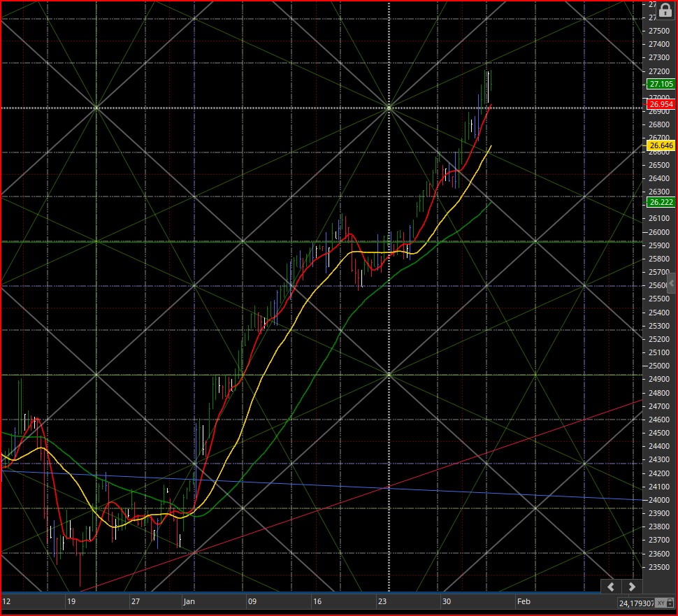Viewport: 678px width, 616px height.
Task: Click the right chevron to scroll chart forward
Action: tap(632, 587)
